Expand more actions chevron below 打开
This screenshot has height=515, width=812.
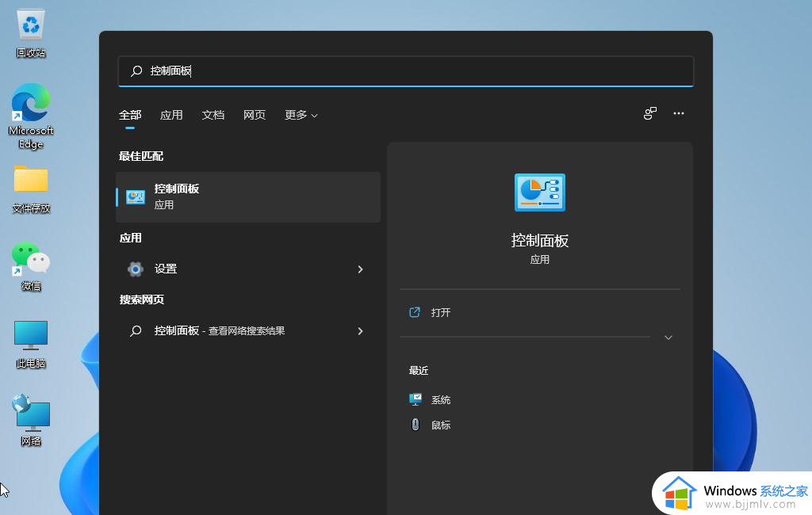pos(668,338)
